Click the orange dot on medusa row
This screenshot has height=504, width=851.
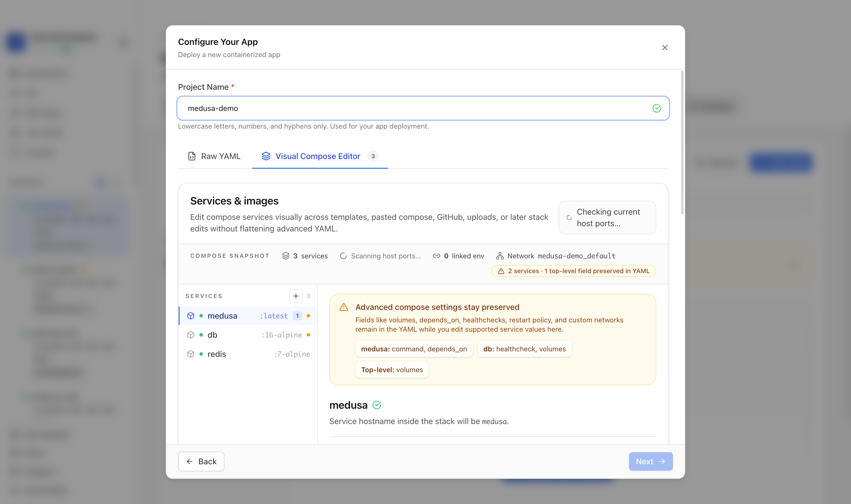(308, 316)
